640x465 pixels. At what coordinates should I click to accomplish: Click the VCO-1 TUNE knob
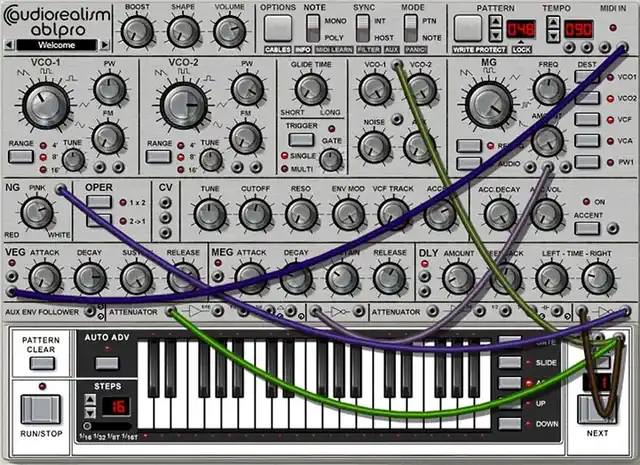[73, 160]
